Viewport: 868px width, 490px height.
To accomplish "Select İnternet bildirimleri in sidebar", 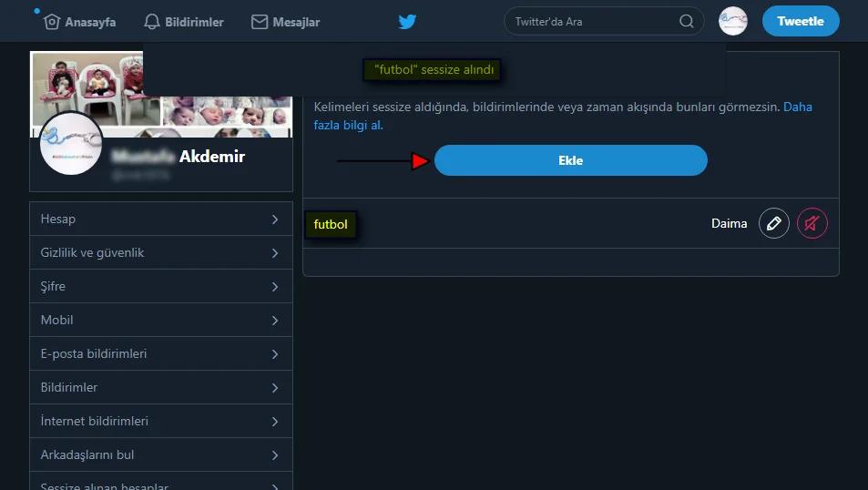I will (x=160, y=421).
